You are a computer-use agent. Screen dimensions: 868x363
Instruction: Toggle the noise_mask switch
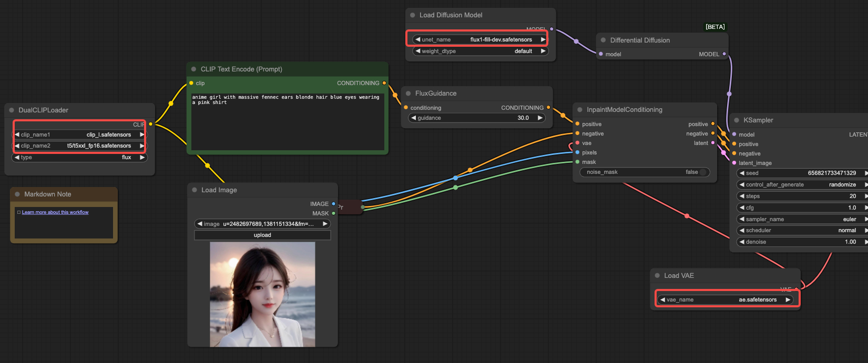click(x=702, y=172)
